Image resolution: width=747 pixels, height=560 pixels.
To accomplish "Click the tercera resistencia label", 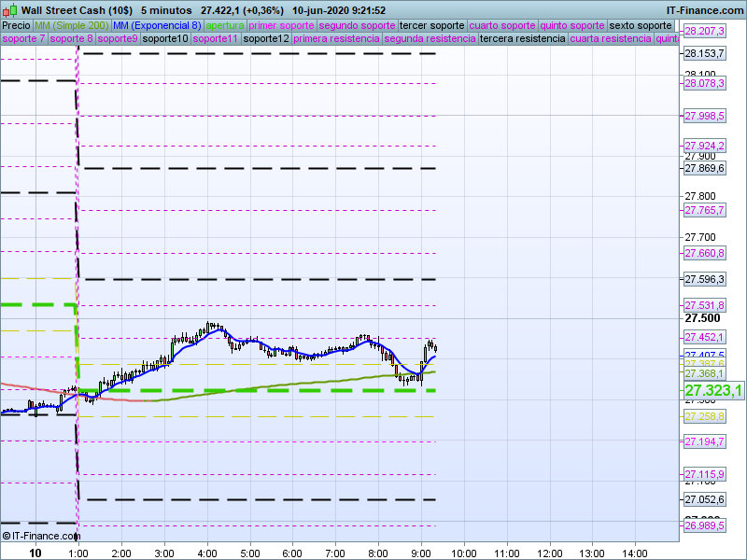I will coord(521,39).
